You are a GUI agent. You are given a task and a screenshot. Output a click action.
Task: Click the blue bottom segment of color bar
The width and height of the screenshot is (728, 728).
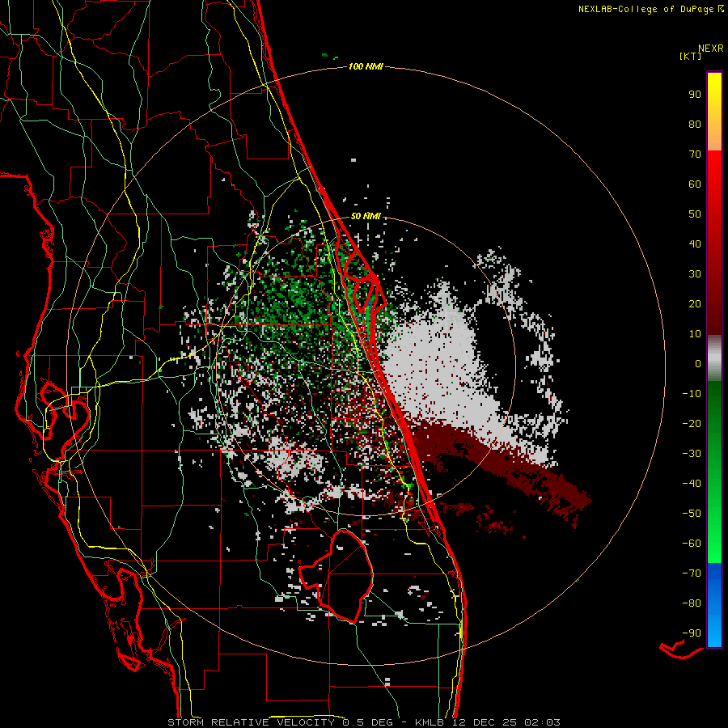tap(714, 604)
